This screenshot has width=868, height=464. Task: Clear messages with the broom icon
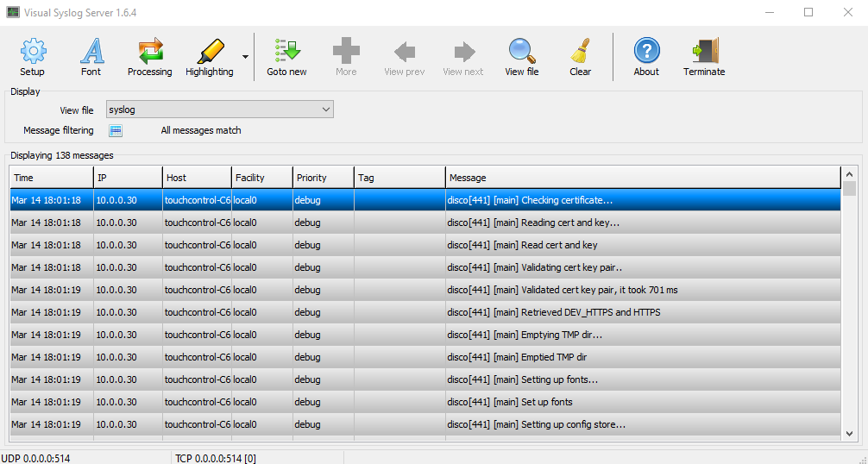coord(580,52)
